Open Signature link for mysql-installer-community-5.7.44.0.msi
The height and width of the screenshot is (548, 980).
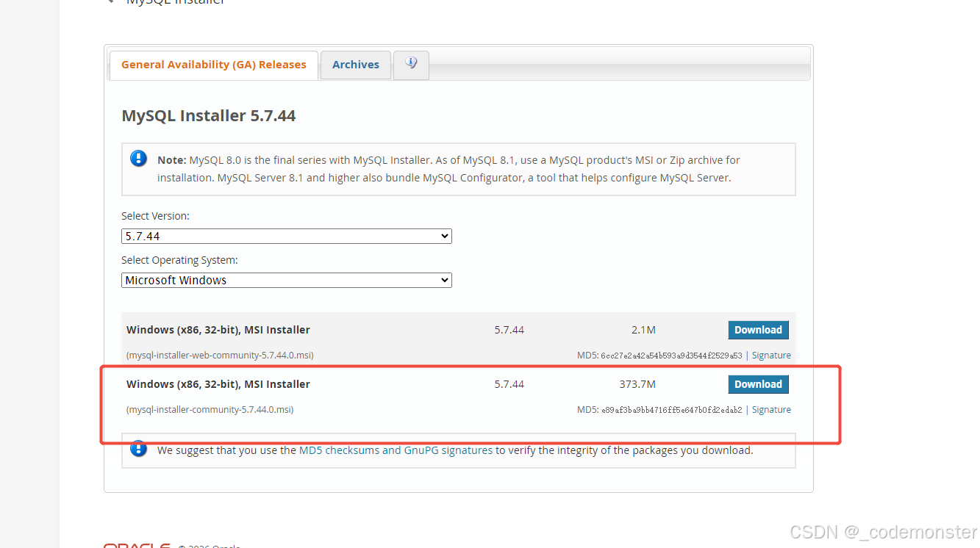coord(771,410)
